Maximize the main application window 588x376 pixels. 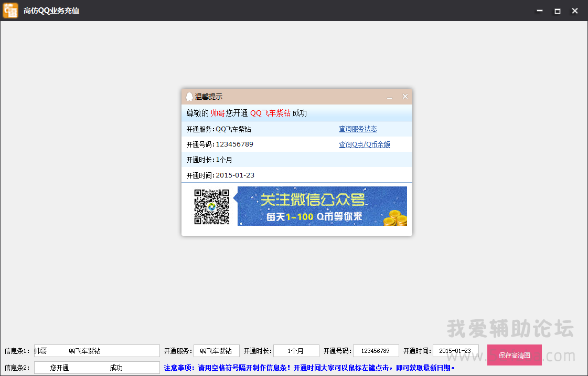click(x=558, y=11)
